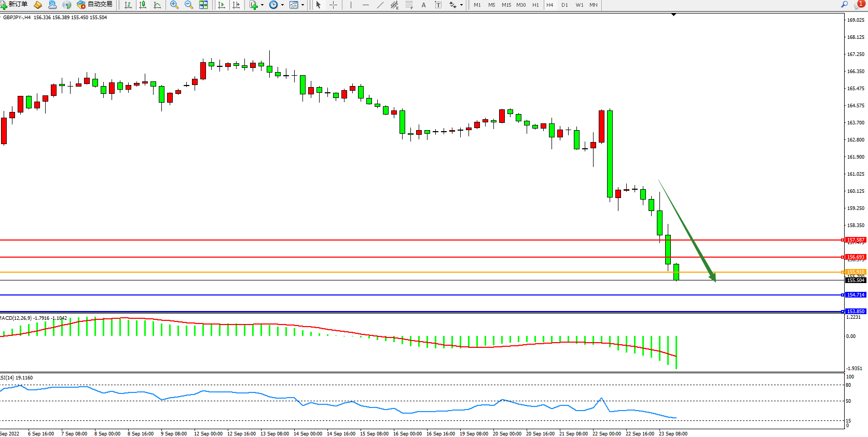The image size is (868, 437).
Task: Pick the trendline drawing tool
Action: click(380, 5)
